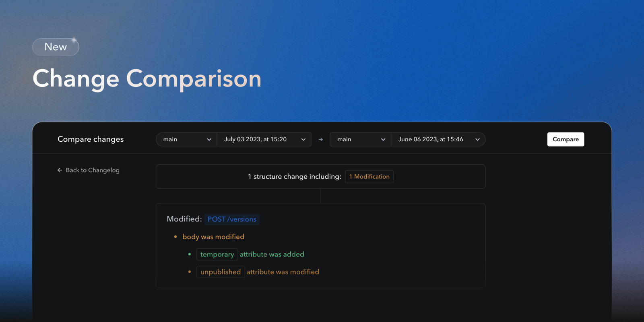Click the body was modified entry

coord(213,237)
